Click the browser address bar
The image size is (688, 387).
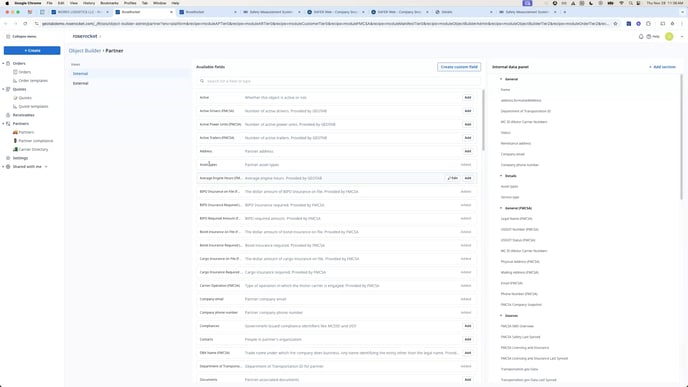325,24
